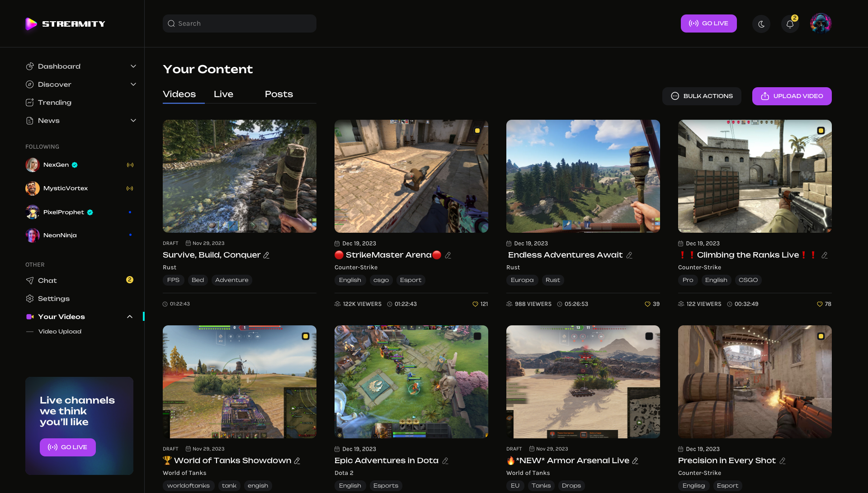The width and height of the screenshot is (868, 493).
Task: Expand the News section chevron
Action: click(x=133, y=120)
